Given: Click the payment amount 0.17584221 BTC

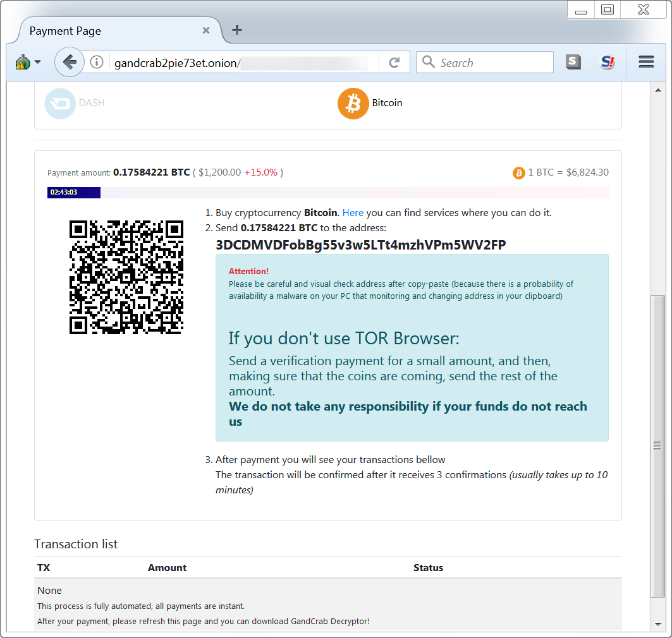Looking at the screenshot, I should [152, 172].
